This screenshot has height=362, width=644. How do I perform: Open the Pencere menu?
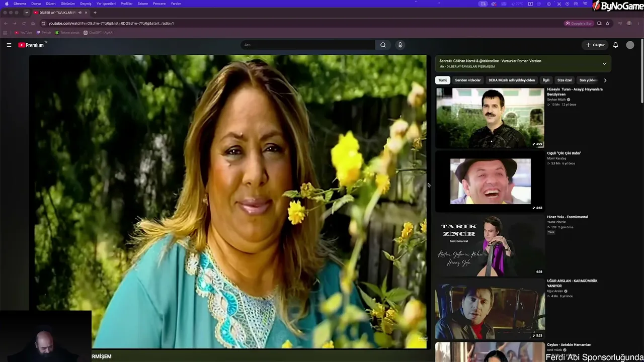159,4
